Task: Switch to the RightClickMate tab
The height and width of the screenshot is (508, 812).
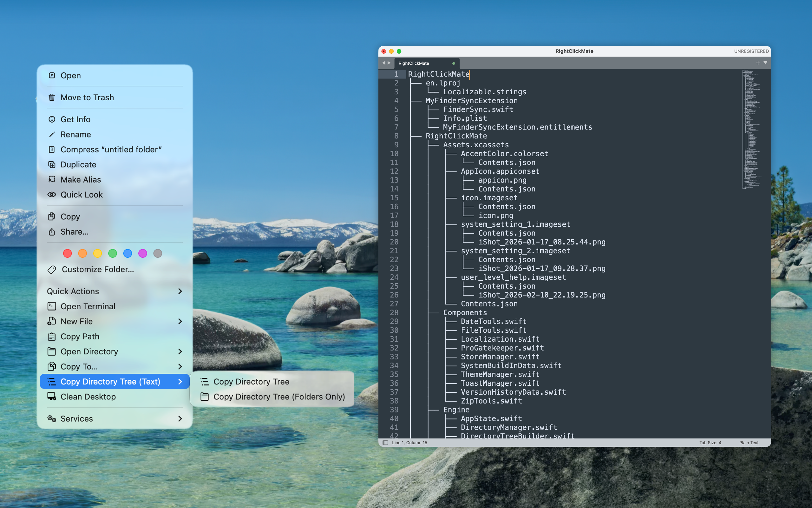Action: point(427,63)
